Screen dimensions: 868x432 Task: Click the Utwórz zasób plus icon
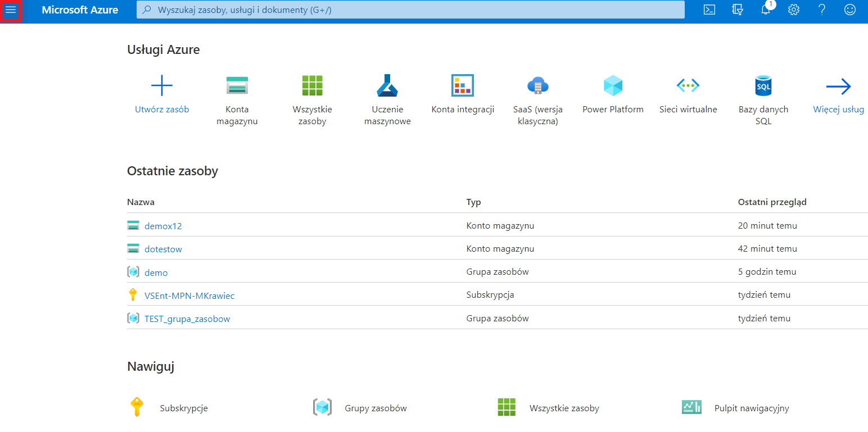tap(162, 85)
